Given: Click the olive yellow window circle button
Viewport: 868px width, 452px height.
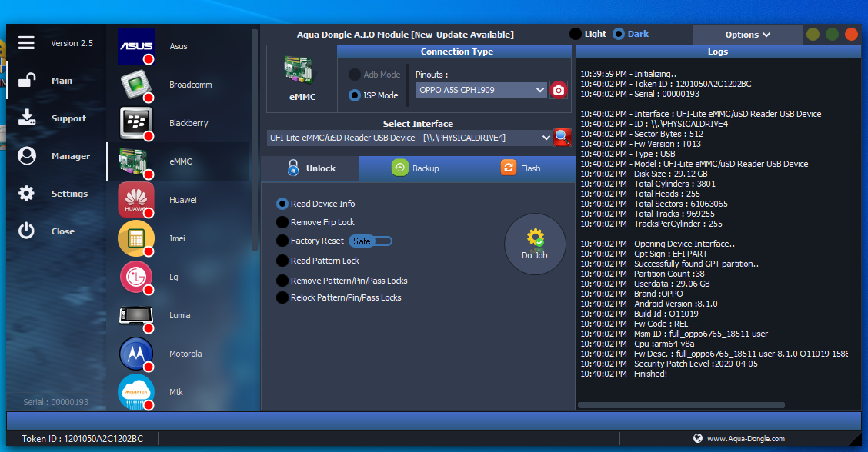Looking at the screenshot, I should tap(813, 35).
